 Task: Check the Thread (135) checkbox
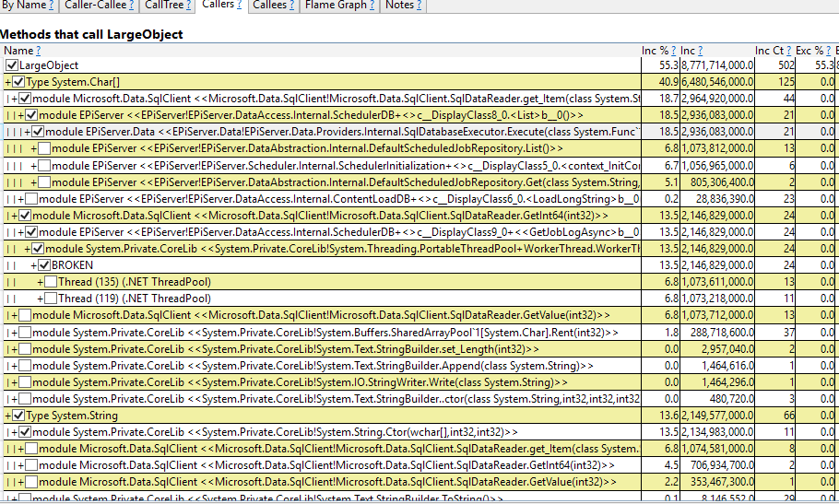(x=51, y=282)
